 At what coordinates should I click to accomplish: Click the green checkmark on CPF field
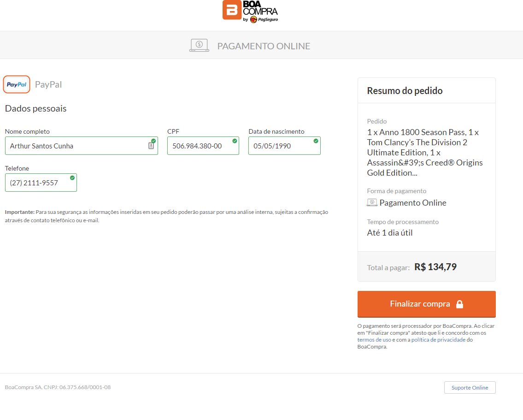(235, 141)
